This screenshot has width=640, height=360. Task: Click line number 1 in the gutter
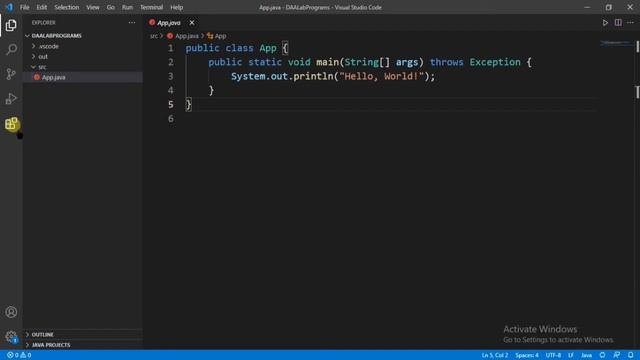point(171,48)
